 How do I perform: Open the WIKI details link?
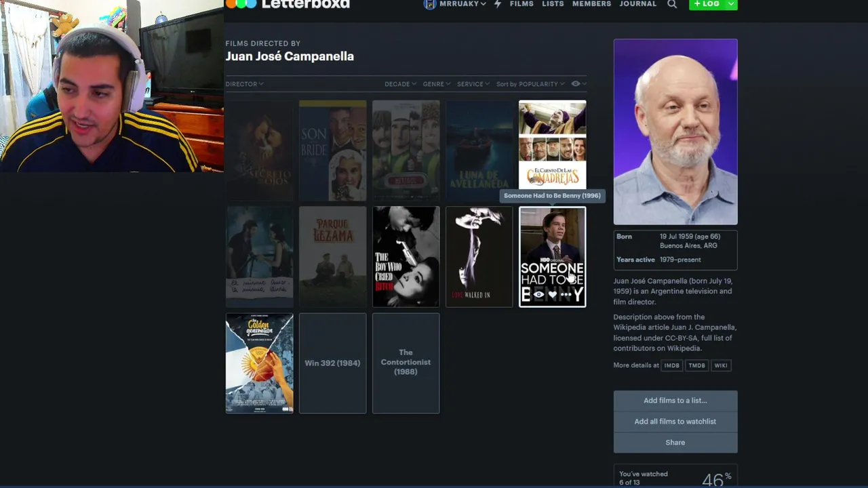721,365
